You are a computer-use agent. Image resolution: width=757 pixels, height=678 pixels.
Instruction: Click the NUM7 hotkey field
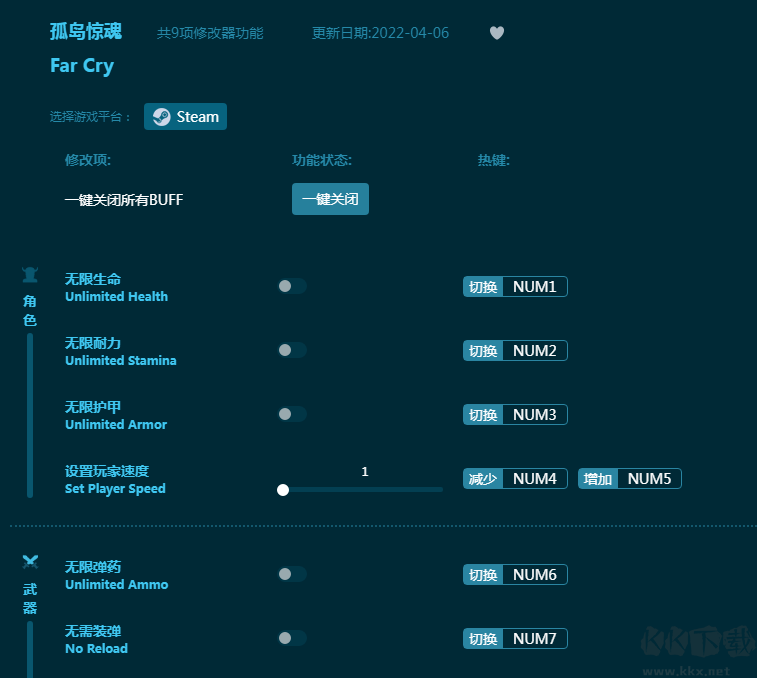point(535,639)
